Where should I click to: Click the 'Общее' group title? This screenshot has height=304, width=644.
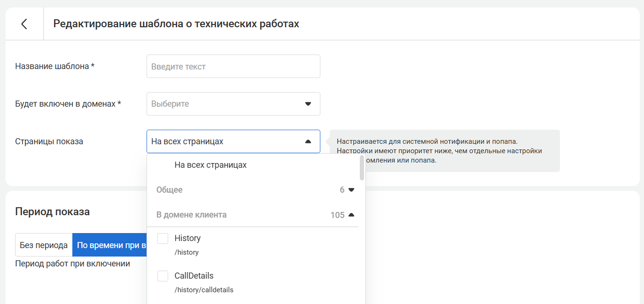170,190
